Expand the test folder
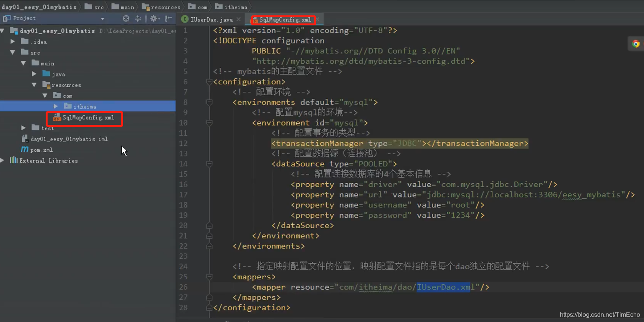 tap(24, 128)
